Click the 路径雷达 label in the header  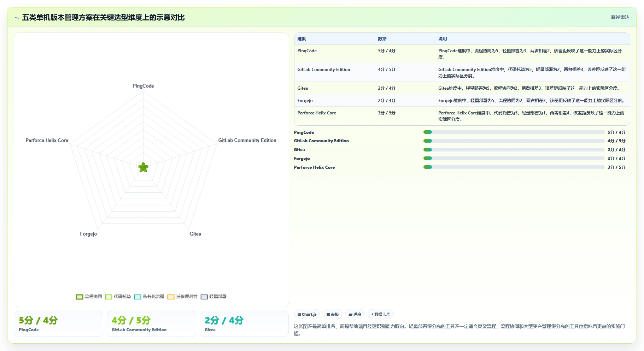[620, 17]
